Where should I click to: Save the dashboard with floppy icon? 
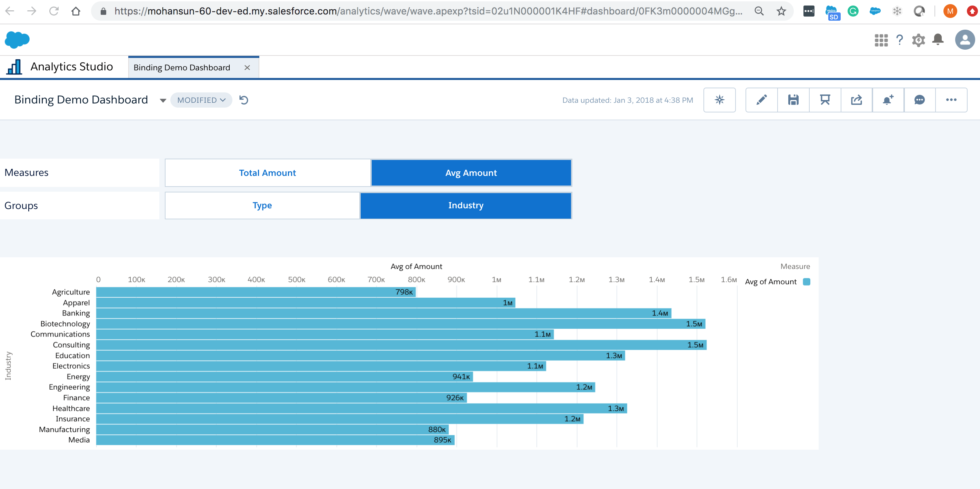click(793, 100)
